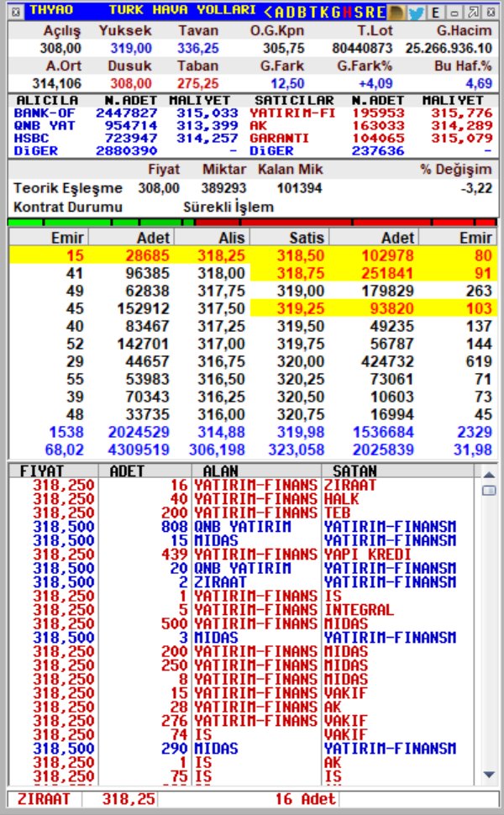504x815 pixels.
Task: Click the boxed 'E' button beside Twitter icon
Action: (435, 12)
